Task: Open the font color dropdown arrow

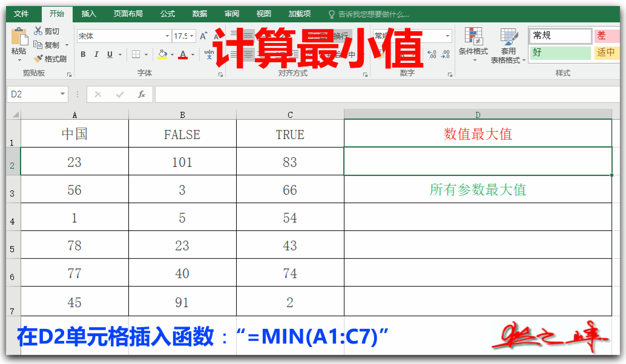Action: (x=193, y=54)
